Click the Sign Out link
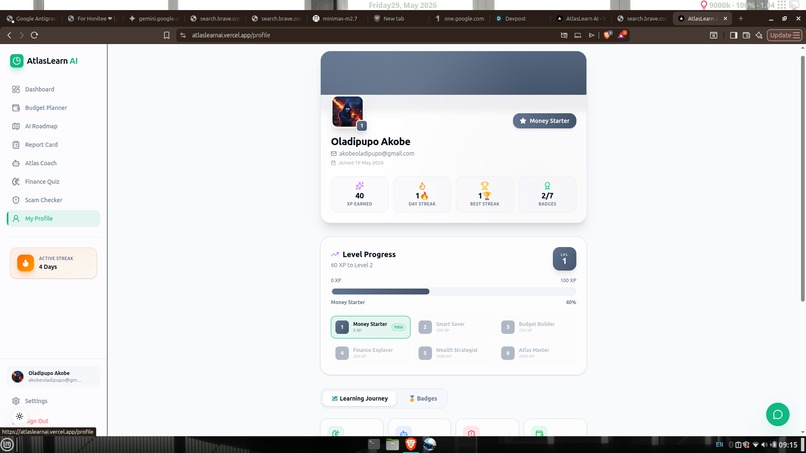This screenshot has width=806, height=453. tap(37, 421)
